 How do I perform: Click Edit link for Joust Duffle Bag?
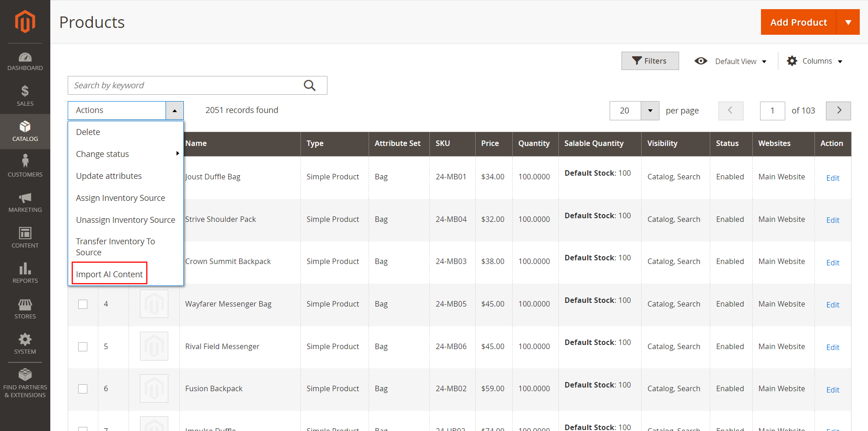pos(832,178)
